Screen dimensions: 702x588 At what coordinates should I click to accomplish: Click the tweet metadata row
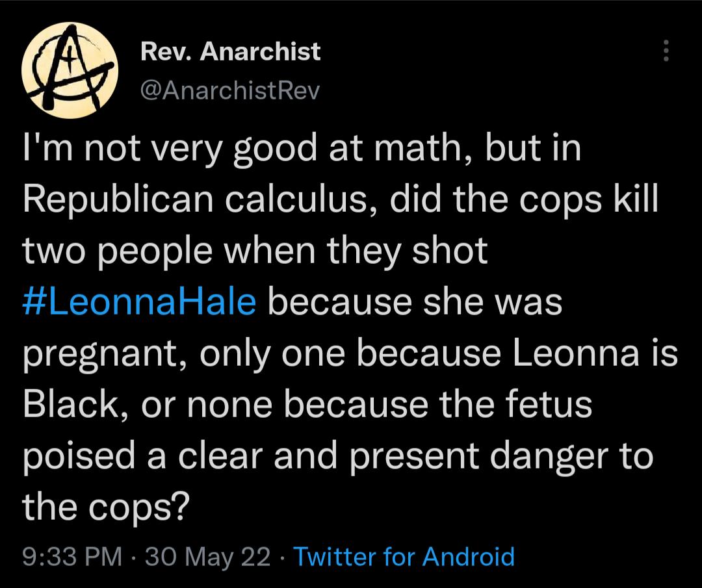[260, 557]
